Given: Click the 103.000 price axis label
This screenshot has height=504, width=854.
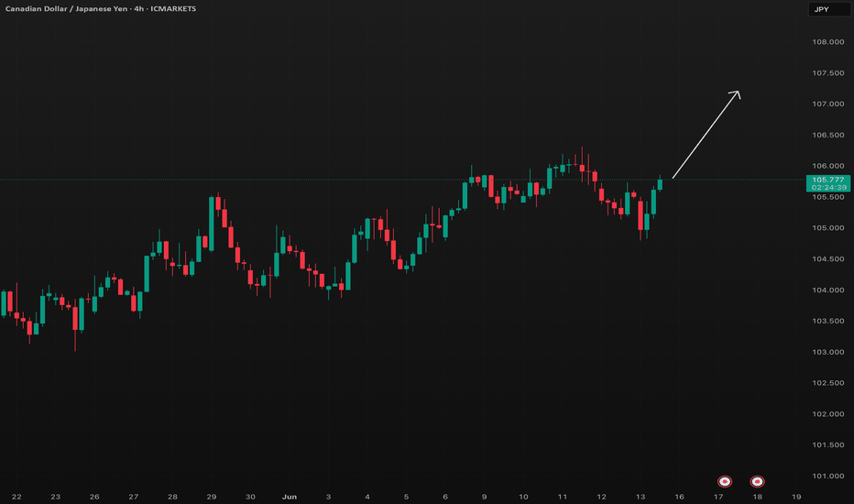Looking at the screenshot, I should (x=827, y=352).
